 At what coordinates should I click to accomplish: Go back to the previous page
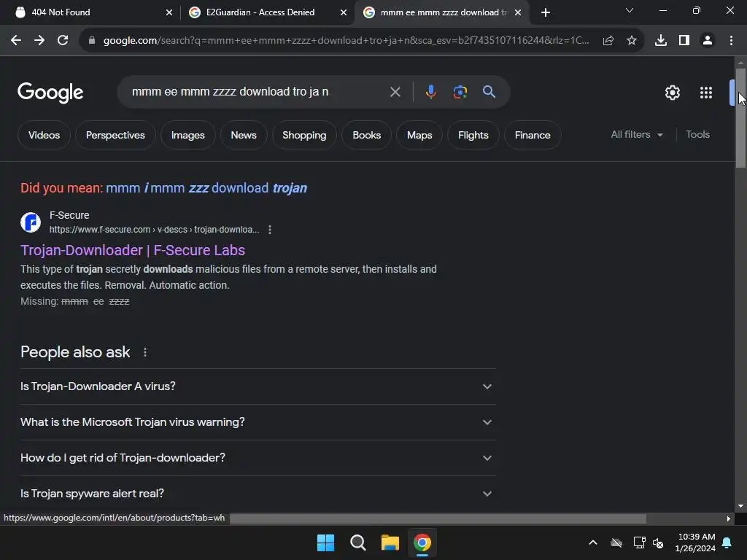click(16, 41)
